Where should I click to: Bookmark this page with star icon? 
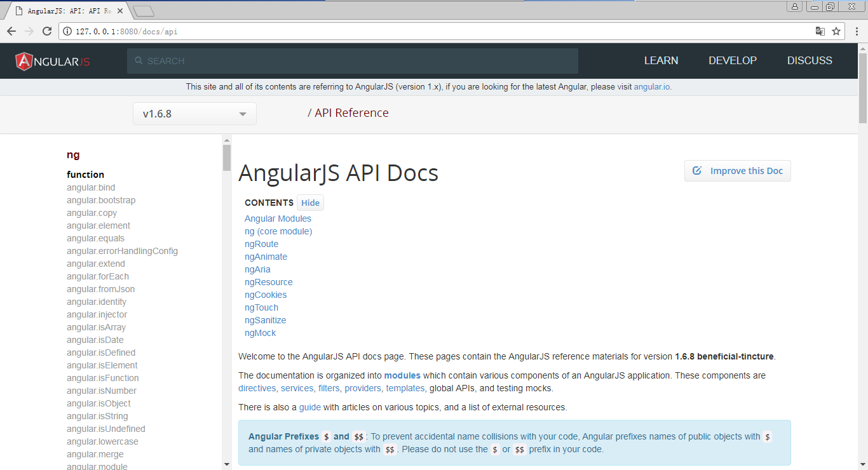pyautogui.click(x=836, y=31)
